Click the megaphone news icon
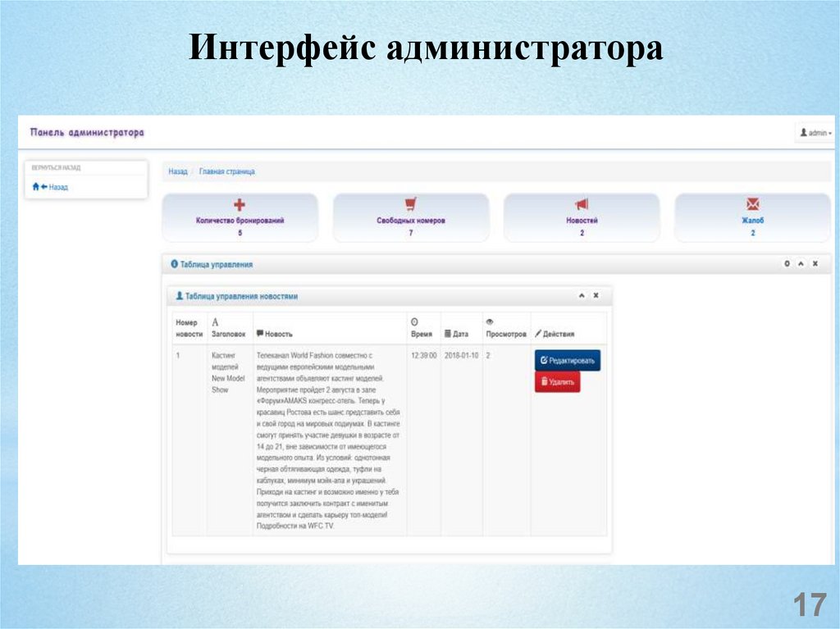Image resolution: width=840 pixels, height=629 pixels. (x=582, y=204)
